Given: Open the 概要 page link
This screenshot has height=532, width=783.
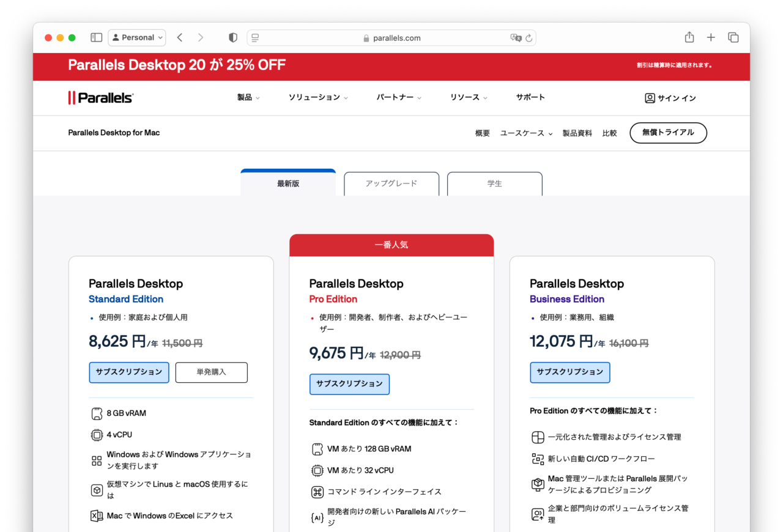Looking at the screenshot, I should pos(483,133).
